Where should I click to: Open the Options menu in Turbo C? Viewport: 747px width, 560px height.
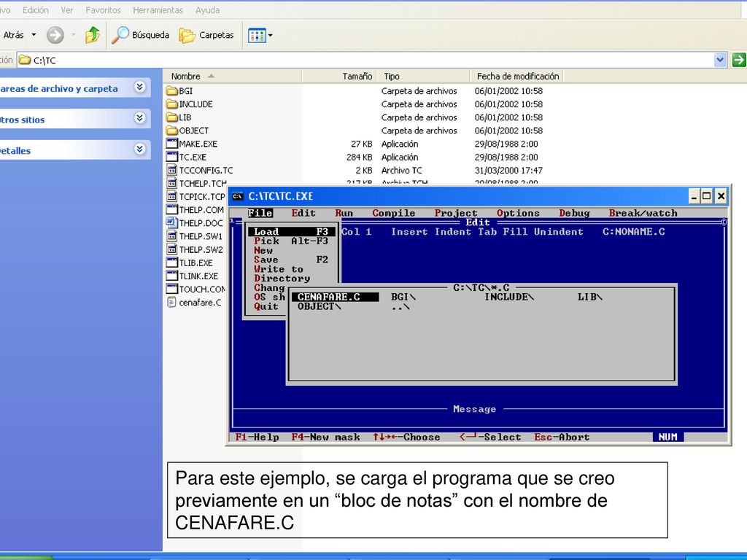point(519,214)
